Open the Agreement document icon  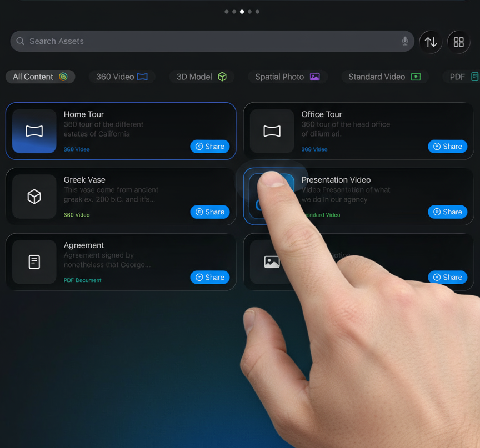point(34,262)
